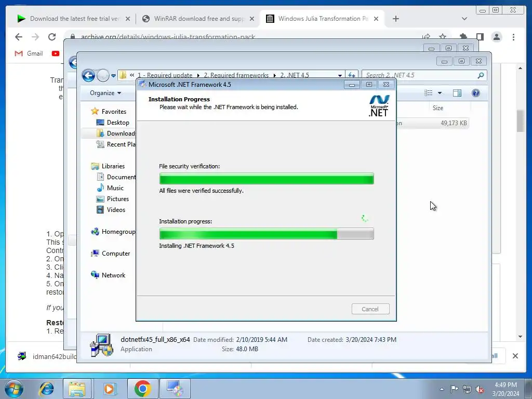Show hidden system tray icons

pos(442,389)
